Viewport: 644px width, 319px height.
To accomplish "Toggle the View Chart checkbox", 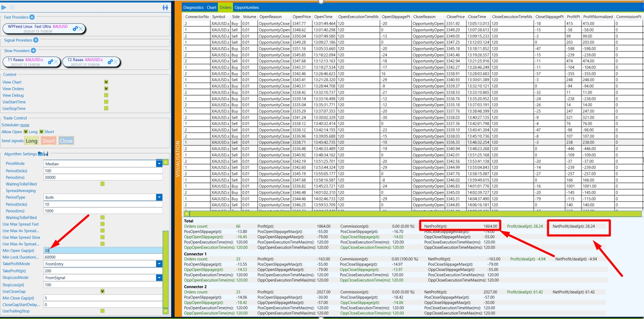I will click(106, 82).
